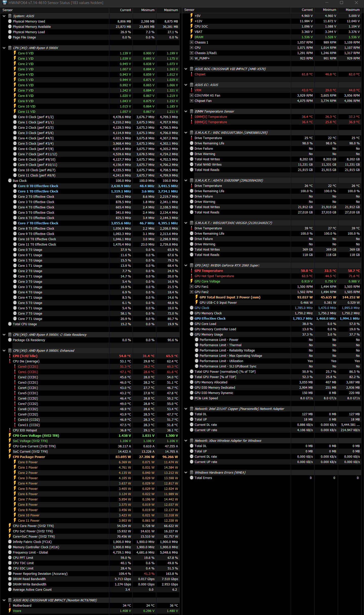Viewport: 364px width, 615px height.
Task: Maximize the HWiNFO64 Sensor Status window
Action: coord(342,3)
